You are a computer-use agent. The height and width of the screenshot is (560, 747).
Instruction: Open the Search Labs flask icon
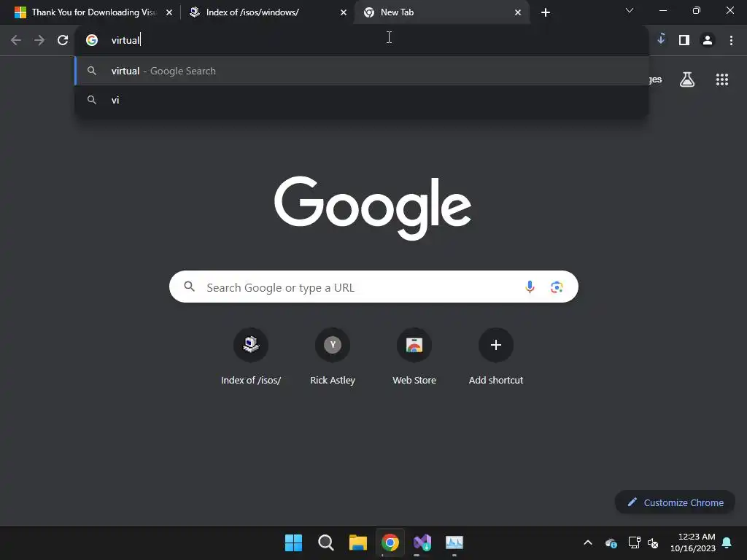click(x=687, y=79)
